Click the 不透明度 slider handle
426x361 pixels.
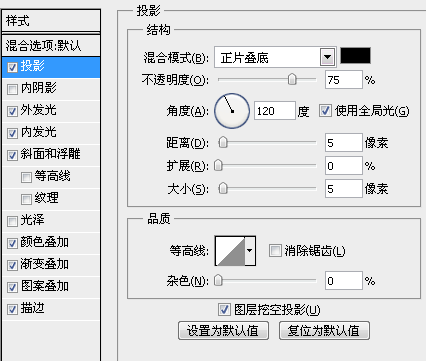click(292, 79)
